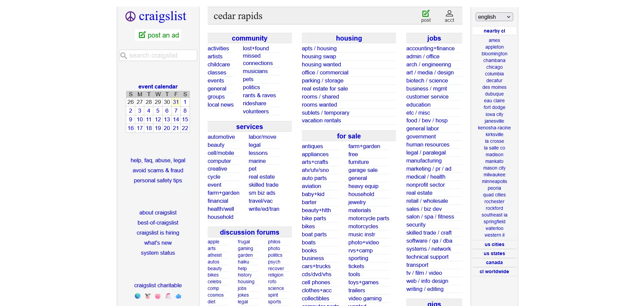Select day 31 in the event calendar
Screen dimensions: 644x306
[176, 102]
